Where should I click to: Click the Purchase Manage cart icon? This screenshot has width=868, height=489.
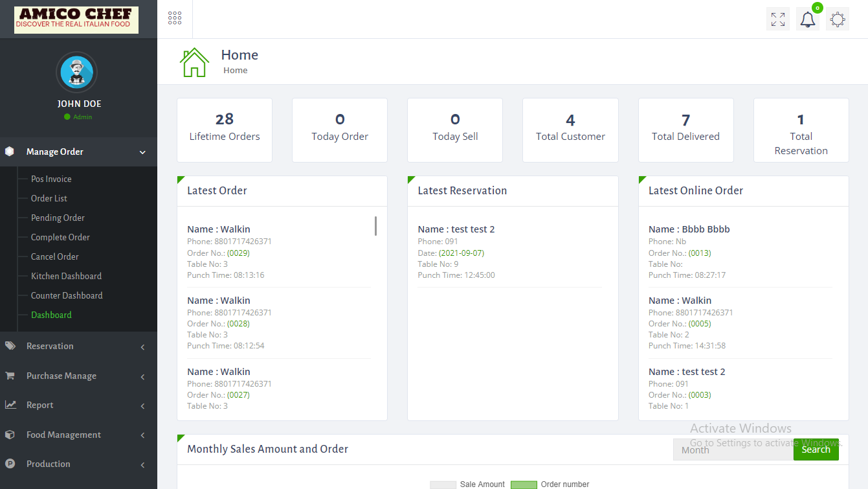point(10,376)
